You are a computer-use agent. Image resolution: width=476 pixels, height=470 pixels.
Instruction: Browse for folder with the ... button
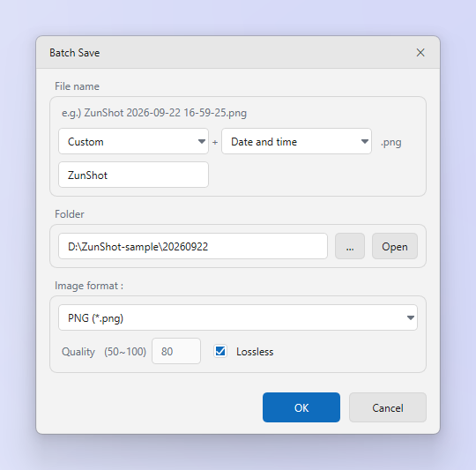coord(350,246)
